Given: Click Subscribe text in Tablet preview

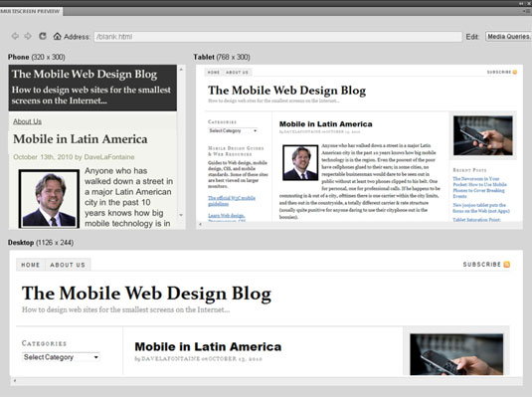Looking at the screenshot, I should click(499, 72).
